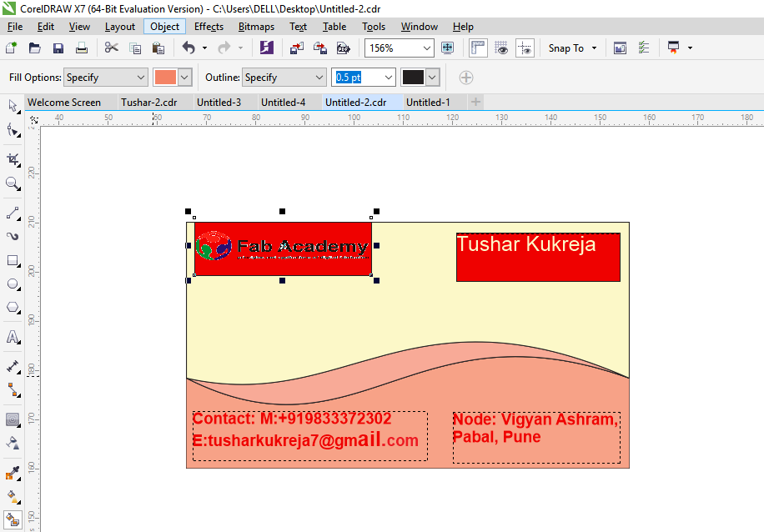
Task: Select the Shape edit tool
Action: pyautogui.click(x=13, y=130)
